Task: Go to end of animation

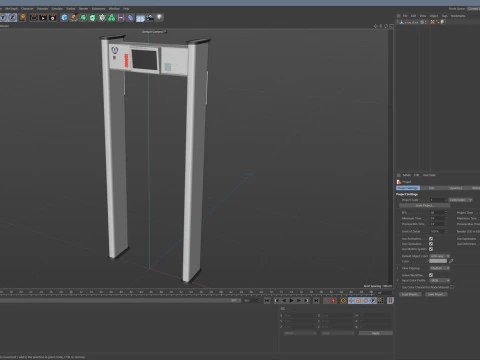Action: pyautogui.click(x=316, y=301)
